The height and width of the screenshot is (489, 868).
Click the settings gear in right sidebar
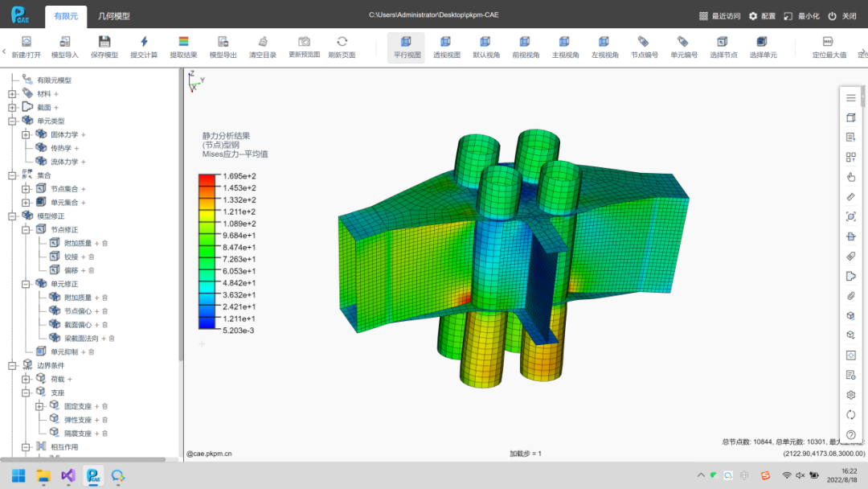pyautogui.click(x=851, y=395)
